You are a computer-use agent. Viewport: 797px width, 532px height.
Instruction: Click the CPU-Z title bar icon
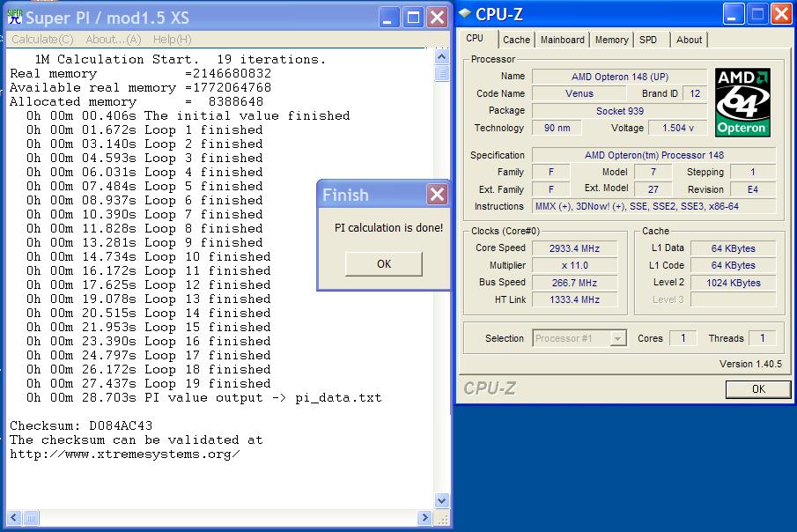(465, 13)
